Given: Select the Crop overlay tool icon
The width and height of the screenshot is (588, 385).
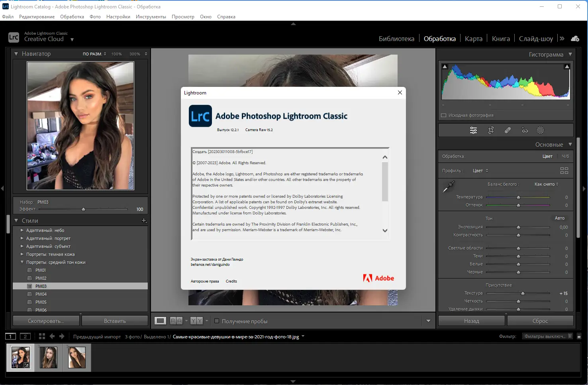Looking at the screenshot, I should point(491,130).
